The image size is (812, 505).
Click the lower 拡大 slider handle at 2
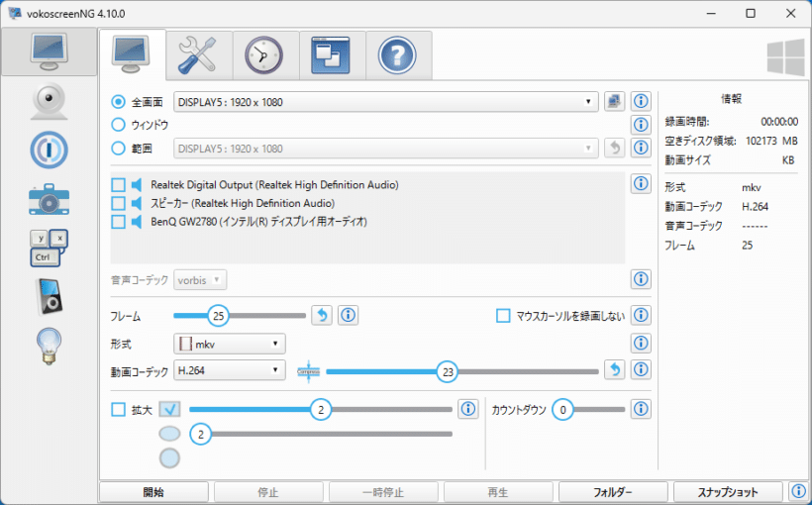pyautogui.click(x=200, y=434)
